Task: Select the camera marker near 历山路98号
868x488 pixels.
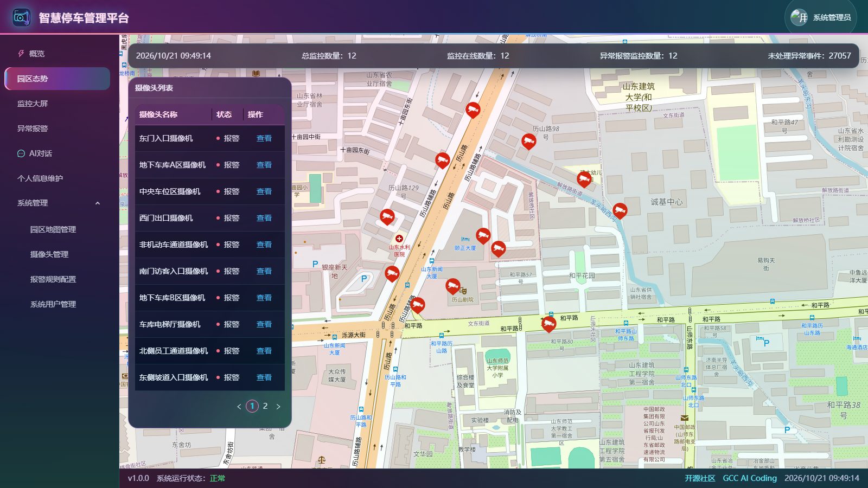Action: tap(529, 142)
